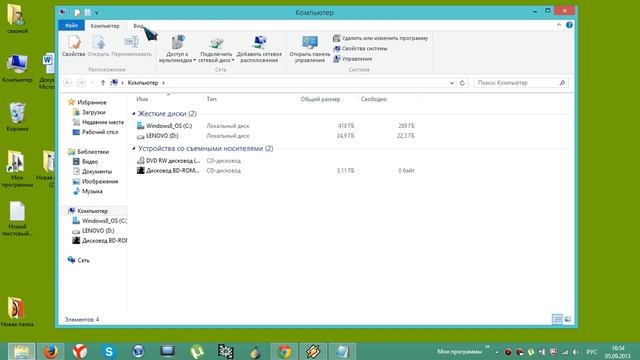640x360 pixels.
Task: Click the Переименовать ribbon icon
Action: tap(131, 45)
